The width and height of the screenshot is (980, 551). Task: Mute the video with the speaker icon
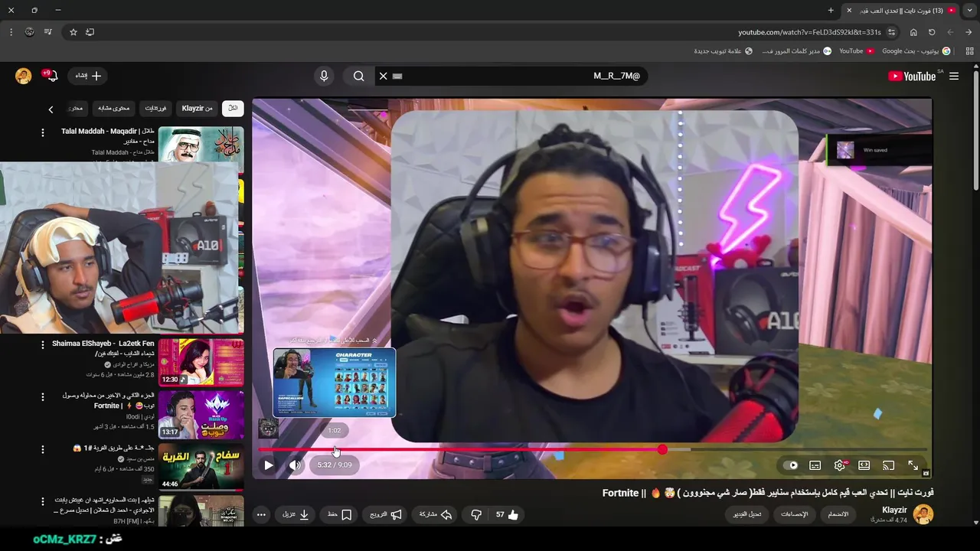coord(295,465)
